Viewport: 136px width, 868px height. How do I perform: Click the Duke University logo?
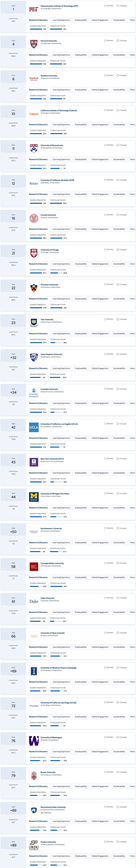click(34, 601)
